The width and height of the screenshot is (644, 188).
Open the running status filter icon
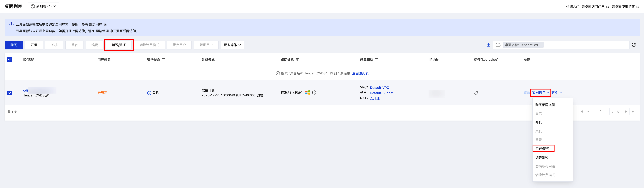[164, 60]
